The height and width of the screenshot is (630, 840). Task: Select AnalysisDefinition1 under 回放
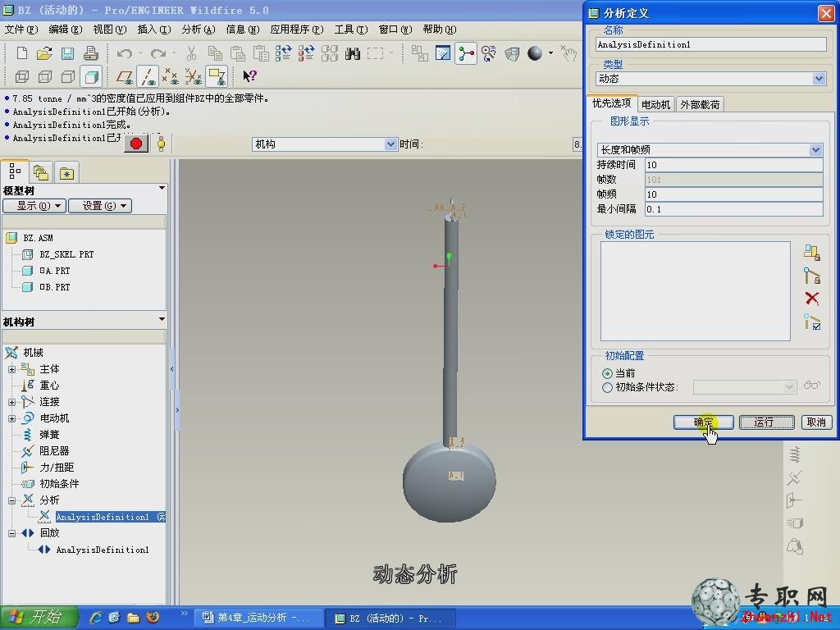(x=103, y=550)
